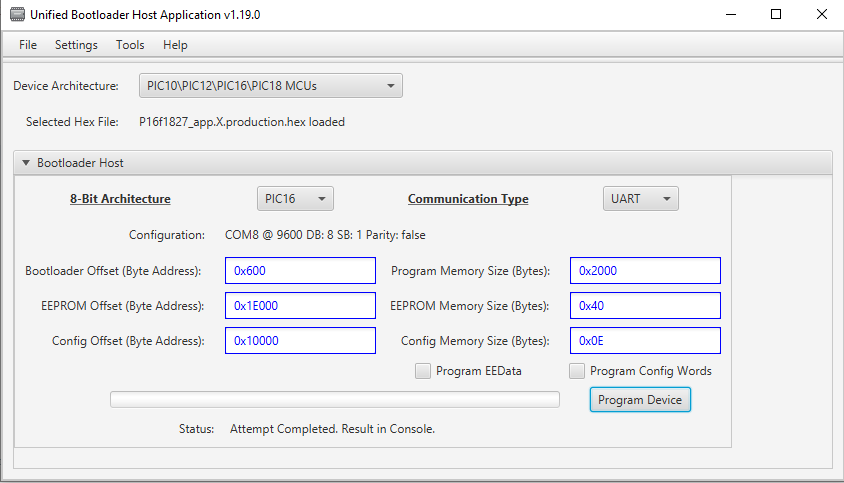Click the EEPROM Offset input field

(x=300, y=306)
